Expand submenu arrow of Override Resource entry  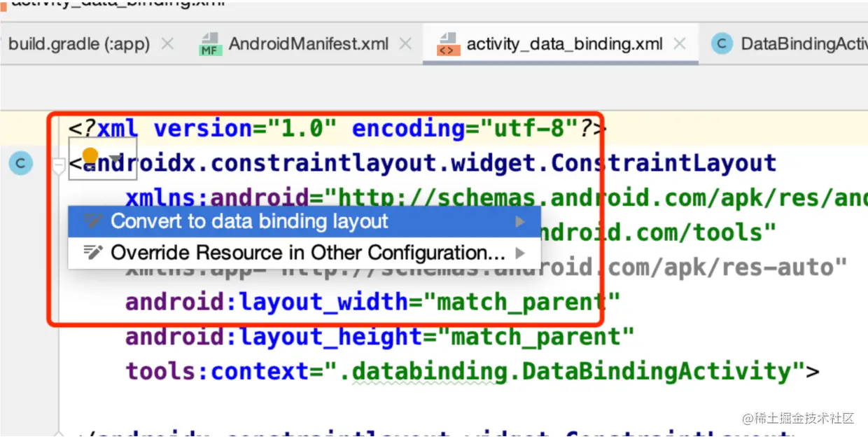(x=519, y=253)
